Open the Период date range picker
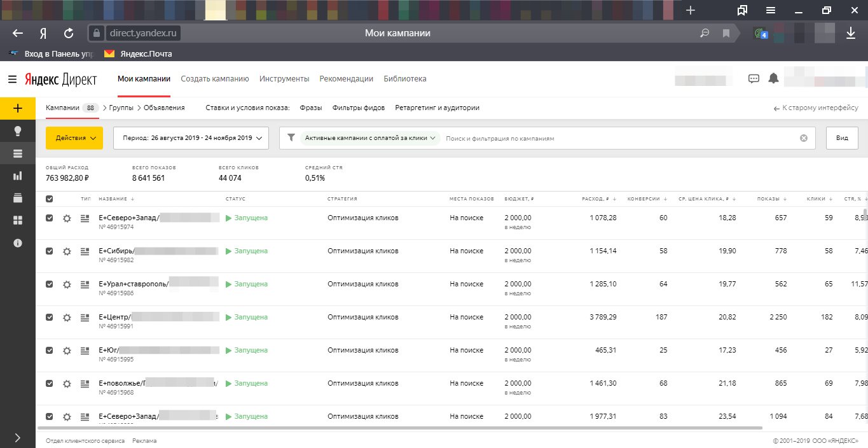Image resolution: width=868 pixels, height=448 pixels. [x=191, y=138]
